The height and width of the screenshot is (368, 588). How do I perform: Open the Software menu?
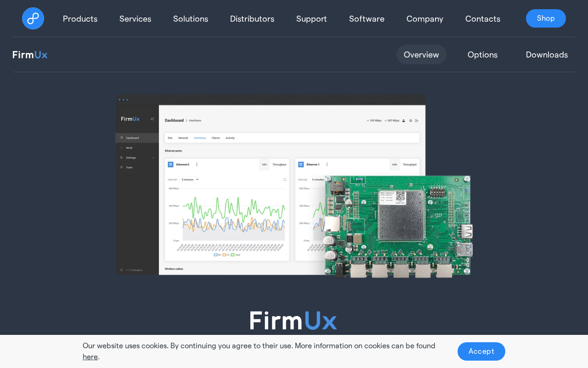(x=367, y=19)
